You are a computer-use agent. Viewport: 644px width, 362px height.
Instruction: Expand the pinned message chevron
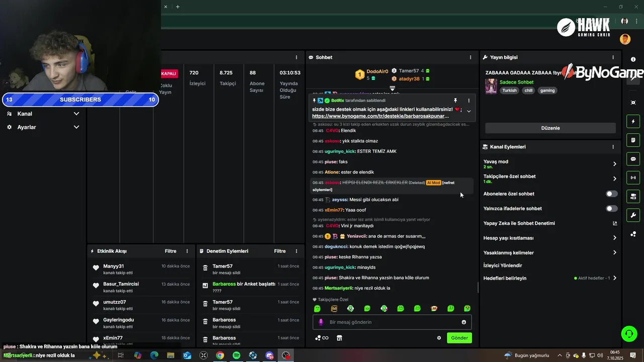point(469,111)
